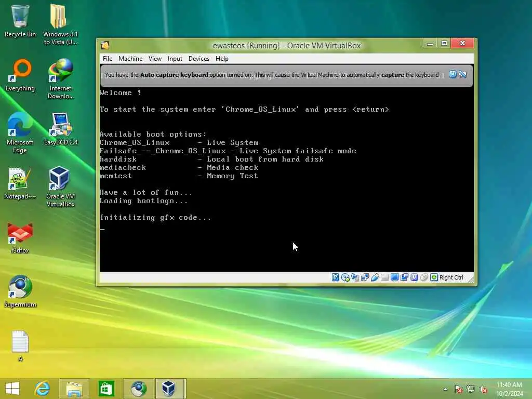
Task: Open the audio settings status icon
Action: (x=355, y=277)
